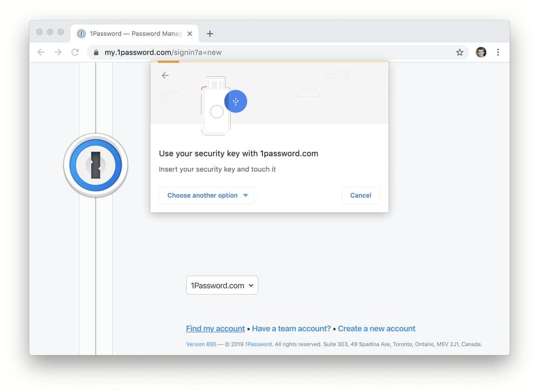Expand the Choose another option dropdown

[x=207, y=195]
